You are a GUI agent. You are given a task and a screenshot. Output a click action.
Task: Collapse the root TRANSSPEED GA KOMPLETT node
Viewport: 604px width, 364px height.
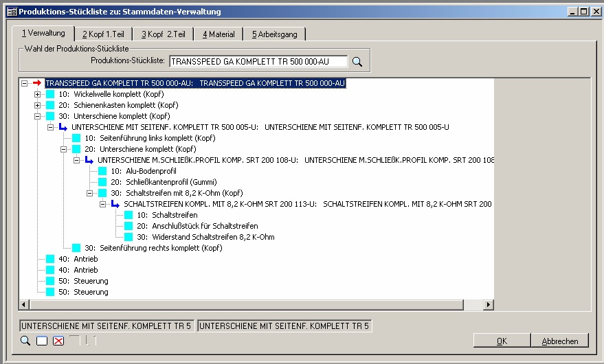[24, 83]
